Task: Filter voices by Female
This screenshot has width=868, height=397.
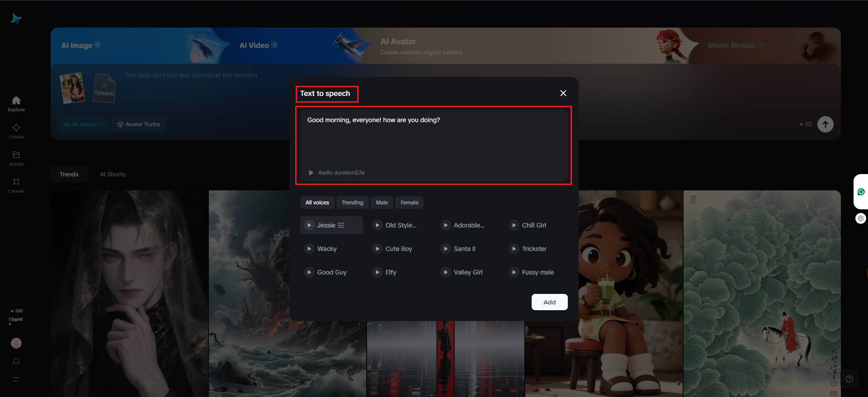Action: (410, 203)
